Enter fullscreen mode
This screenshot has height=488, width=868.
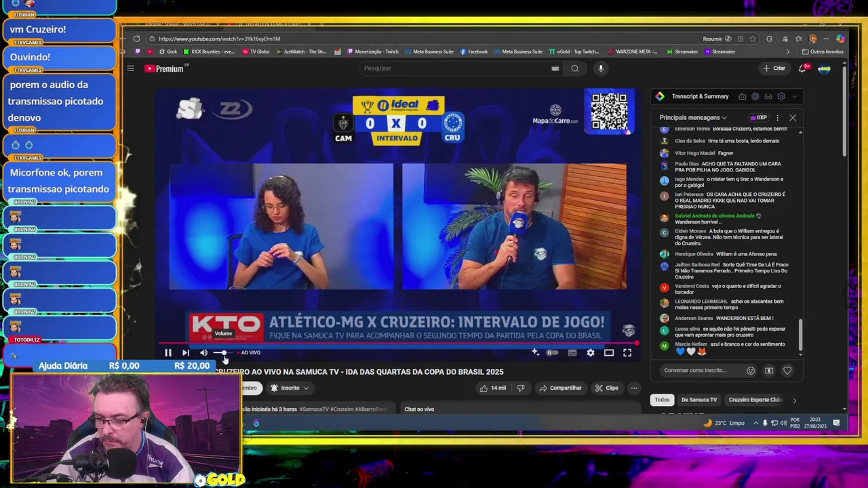click(x=627, y=352)
